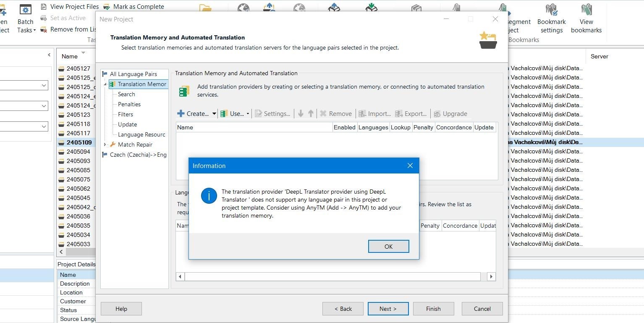The height and width of the screenshot is (323, 644).
Task: Click the Remove from List icon
Action: tap(44, 29)
